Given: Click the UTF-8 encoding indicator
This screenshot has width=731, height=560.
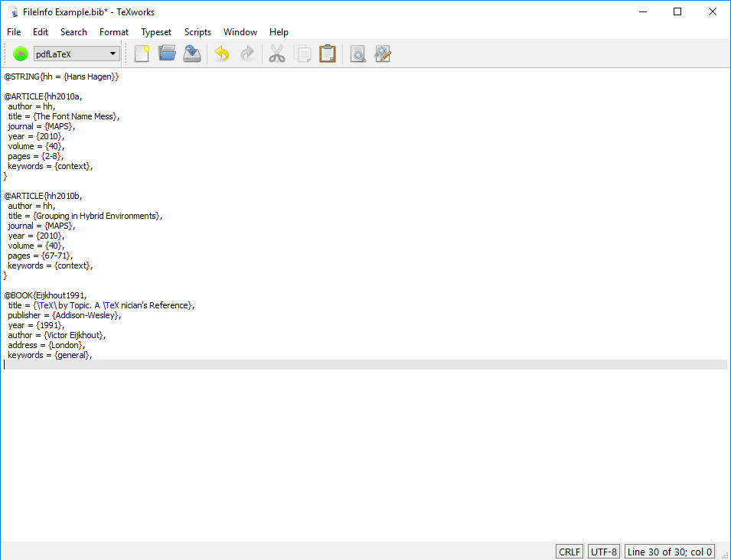Looking at the screenshot, I should 604,552.
